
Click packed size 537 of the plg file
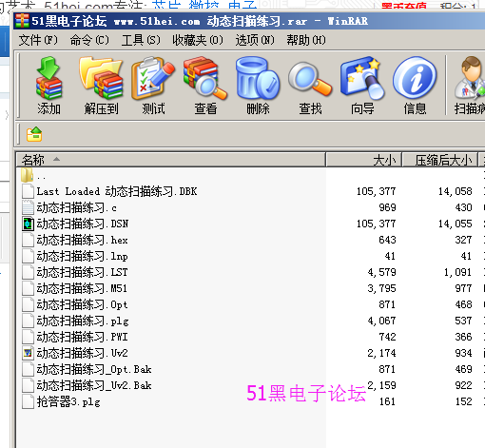pos(464,321)
